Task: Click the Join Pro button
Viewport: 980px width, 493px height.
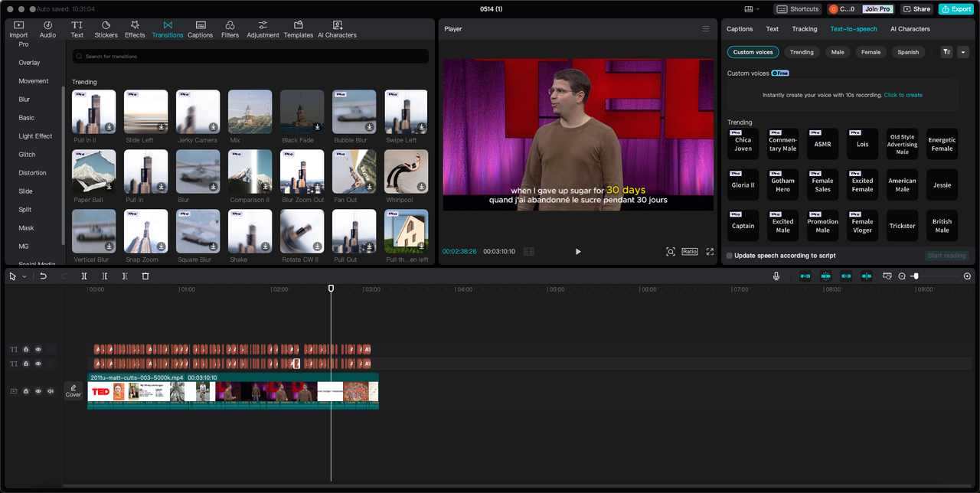Action: 877,9
